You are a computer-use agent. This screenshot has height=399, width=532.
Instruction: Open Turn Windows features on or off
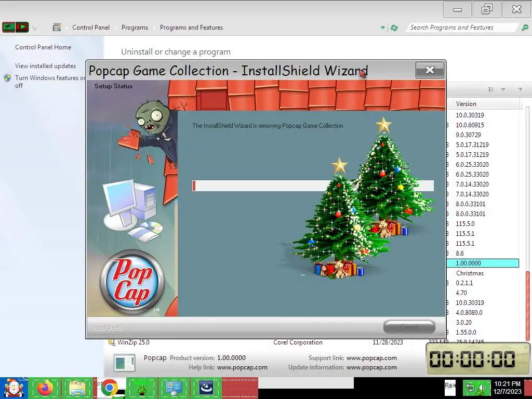click(49, 82)
